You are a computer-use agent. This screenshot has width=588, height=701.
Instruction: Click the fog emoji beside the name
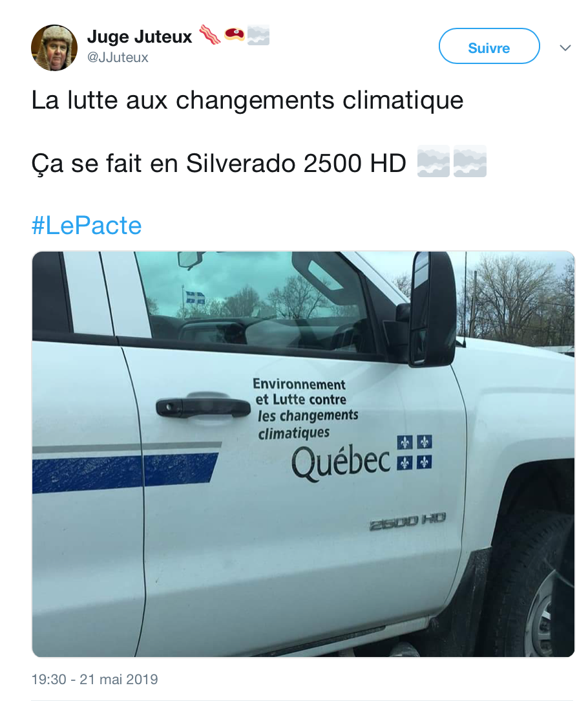click(258, 35)
